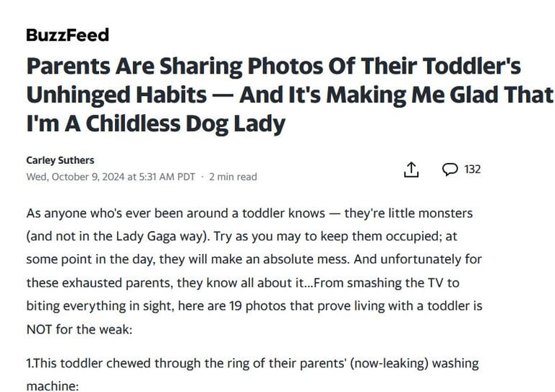Screen dimensions: 555x392
Task: Click "Unhinged Habits" in the headline
Action: pos(116,95)
